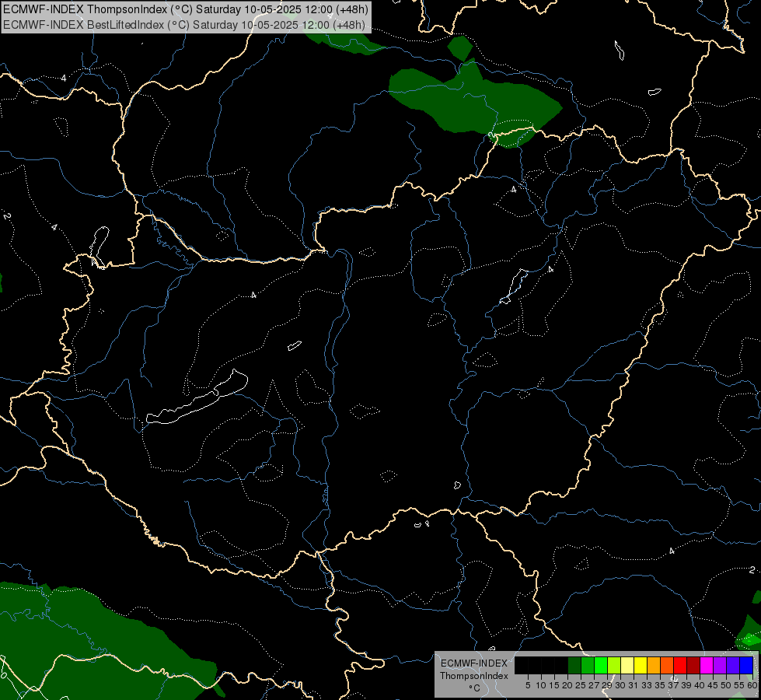Click the dark green 20–25 legend swatch

coord(574,666)
